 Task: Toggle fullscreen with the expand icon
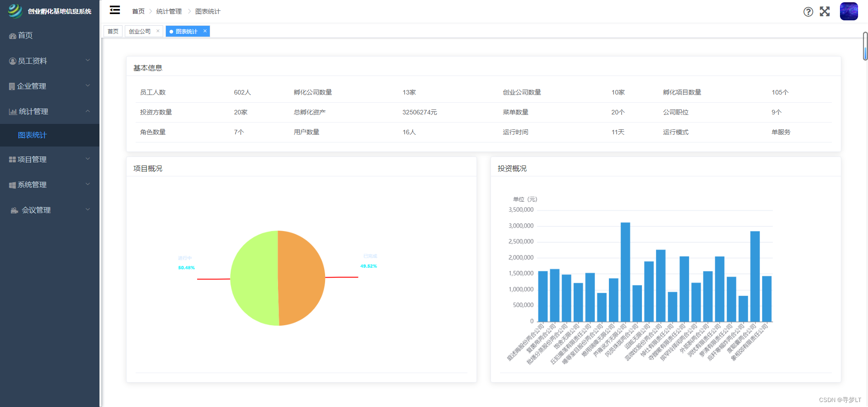[x=825, y=11]
